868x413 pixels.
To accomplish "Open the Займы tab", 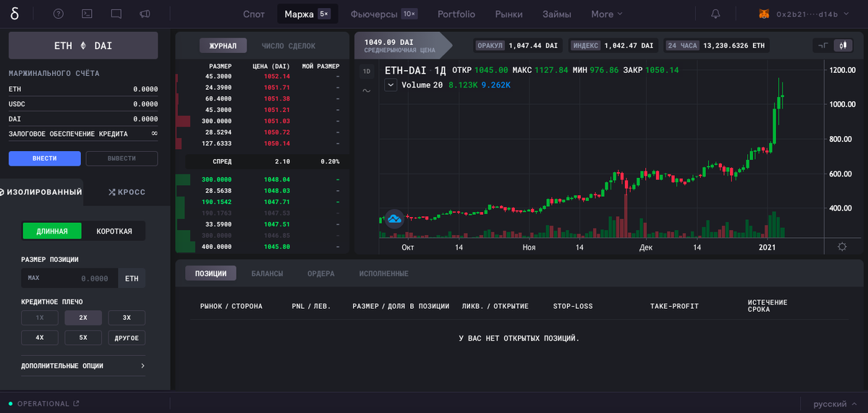I will [556, 14].
